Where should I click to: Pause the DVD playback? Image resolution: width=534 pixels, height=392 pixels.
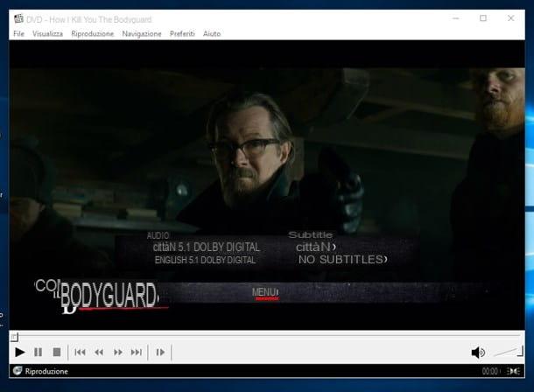coord(39,352)
